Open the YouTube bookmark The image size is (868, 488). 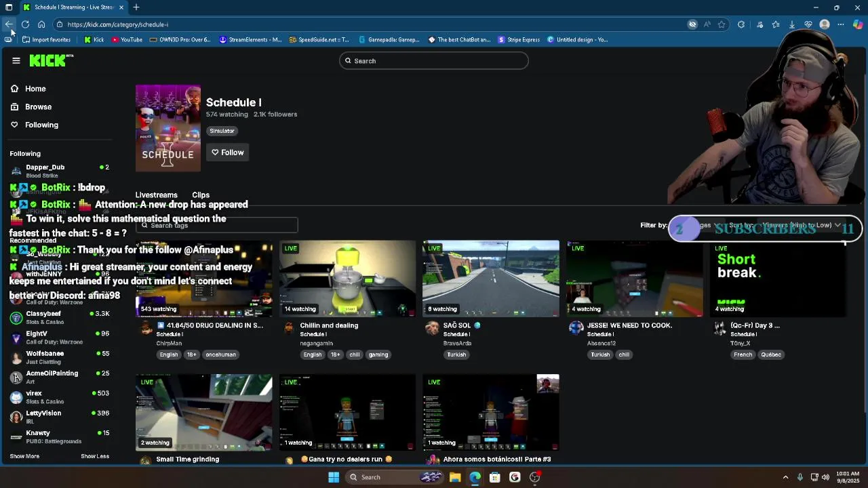click(x=127, y=39)
